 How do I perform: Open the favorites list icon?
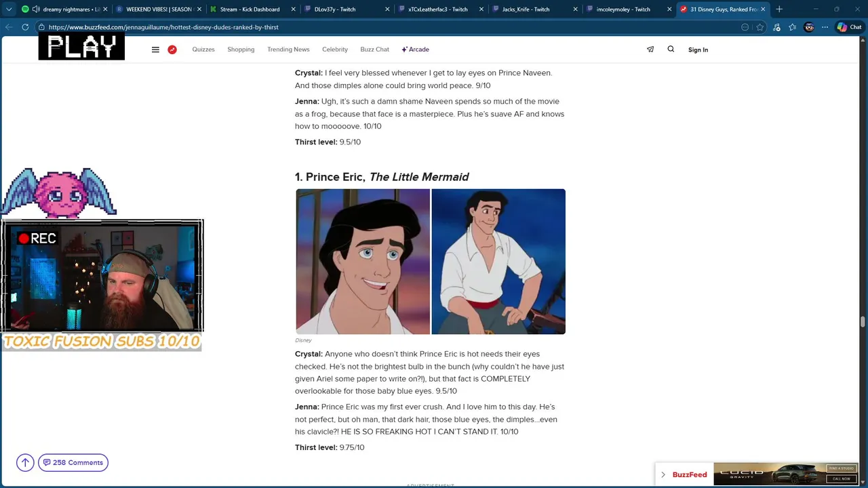[792, 27]
